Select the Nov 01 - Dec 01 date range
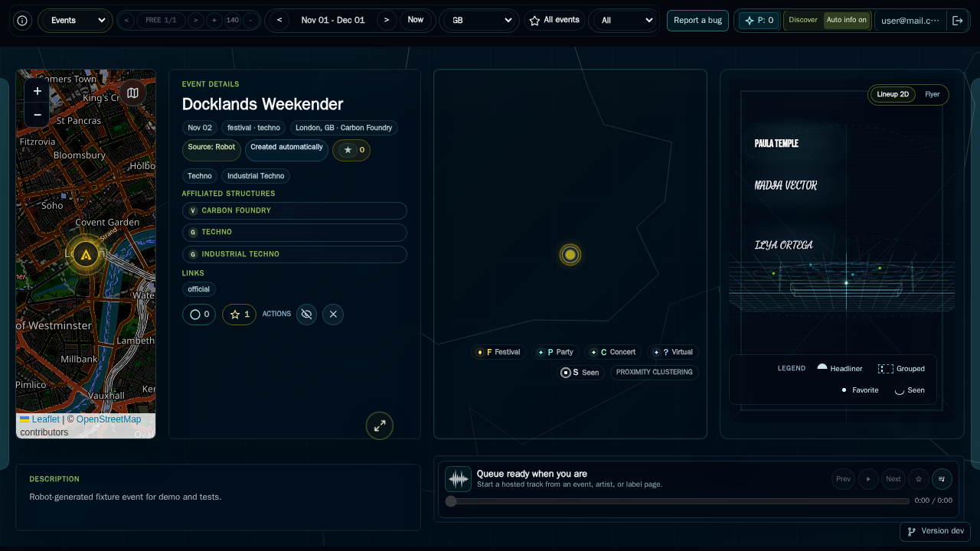This screenshot has width=980, height=551. [x=333, y=20]
